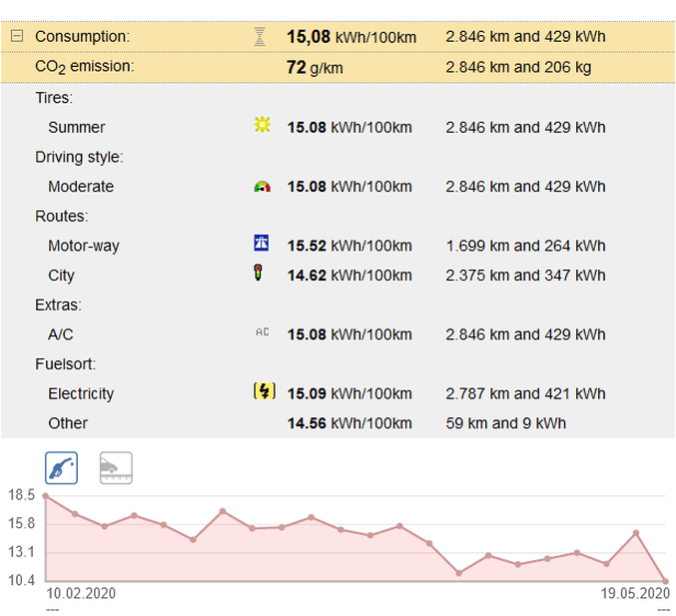Click the CO2 emission row
This screenshot has height=616, width=676.
[84, 66]
